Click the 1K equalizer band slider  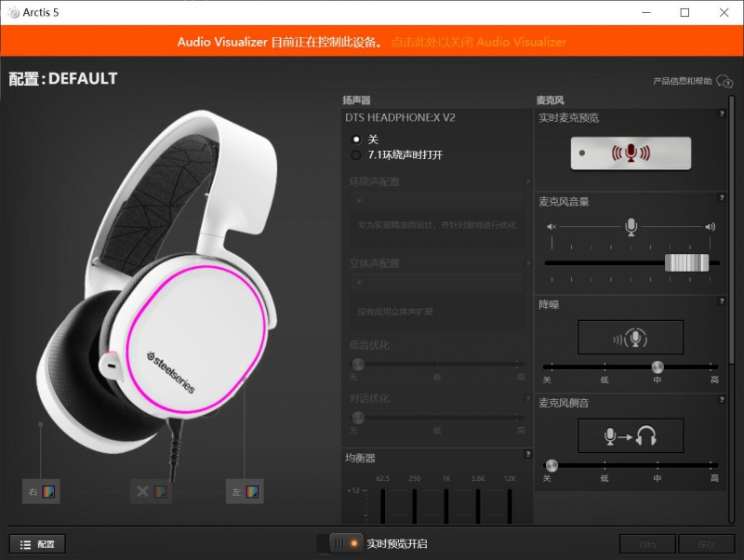point(446,506)
